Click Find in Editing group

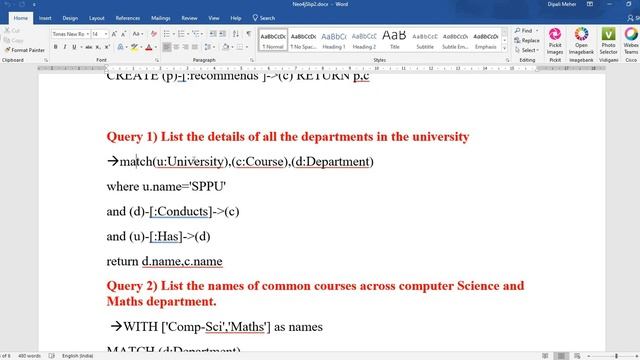pos(527,31)
